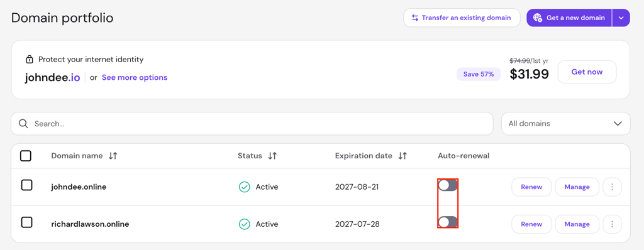Click the Domain portfolio heading

coord(62,18)
